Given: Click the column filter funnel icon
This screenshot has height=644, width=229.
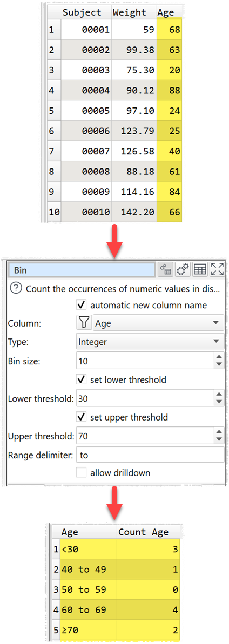Looking at the screenshot, I should click(x=84, y=323).
